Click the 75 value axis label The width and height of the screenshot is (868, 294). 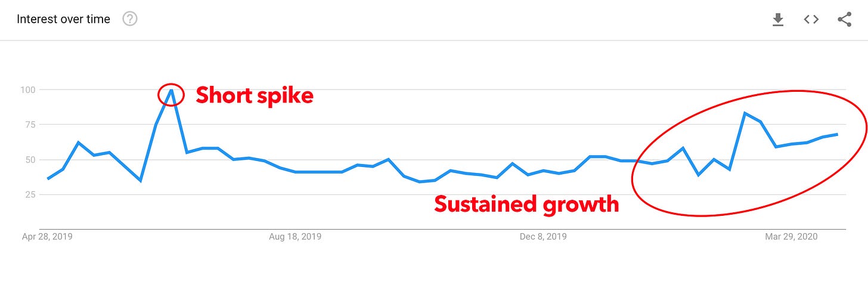click(31, 124)
